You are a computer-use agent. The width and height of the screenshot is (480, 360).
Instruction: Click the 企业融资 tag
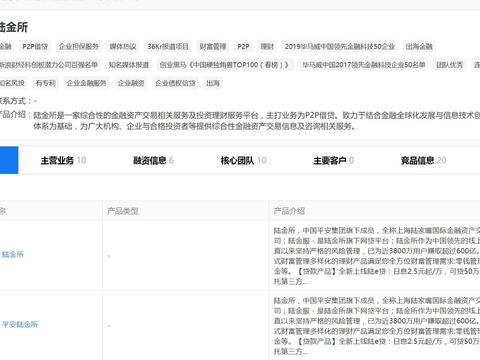point(131,83)
